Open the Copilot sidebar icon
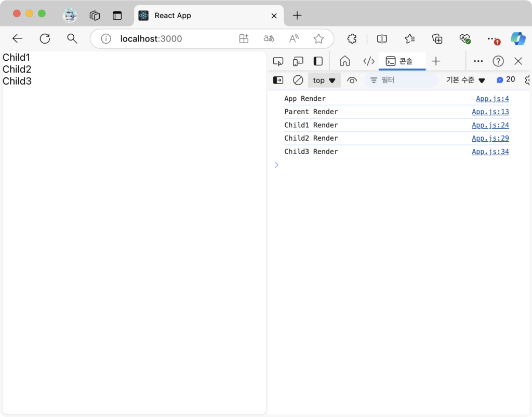 point(517,38)
